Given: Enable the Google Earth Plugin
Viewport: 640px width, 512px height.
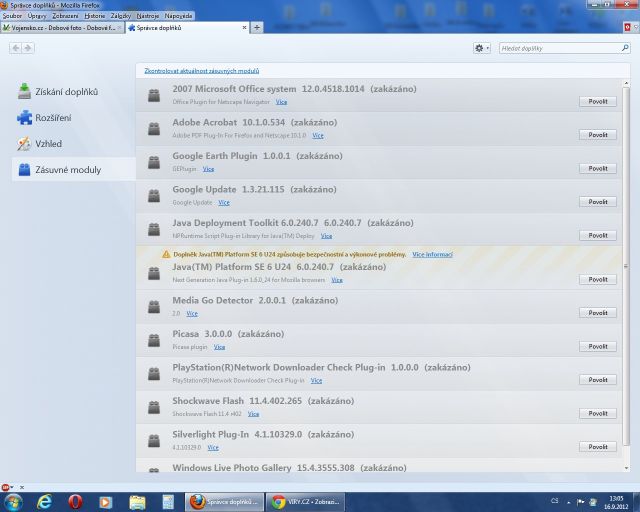Looking at the screenshot, I should (598, 168).
